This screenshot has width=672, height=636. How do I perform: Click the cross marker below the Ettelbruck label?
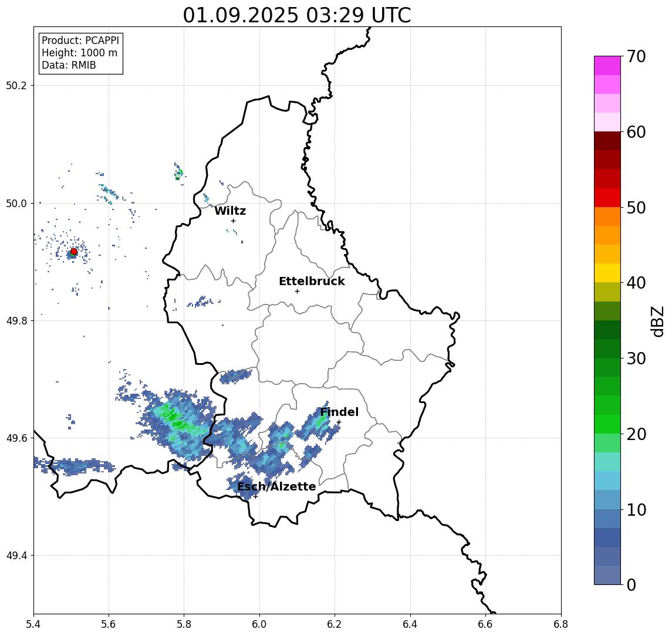point(297,292)
